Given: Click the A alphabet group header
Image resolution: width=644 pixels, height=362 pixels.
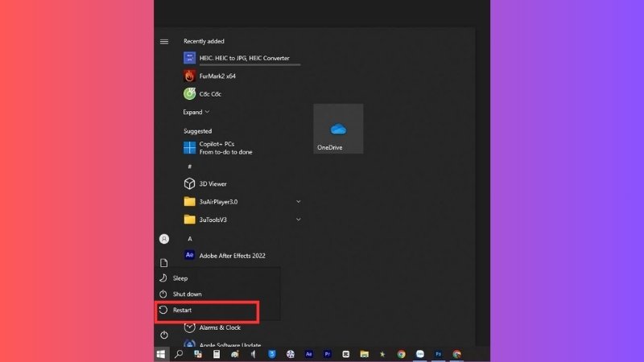Looking at the screenshot, I should [x=190, y=239].
